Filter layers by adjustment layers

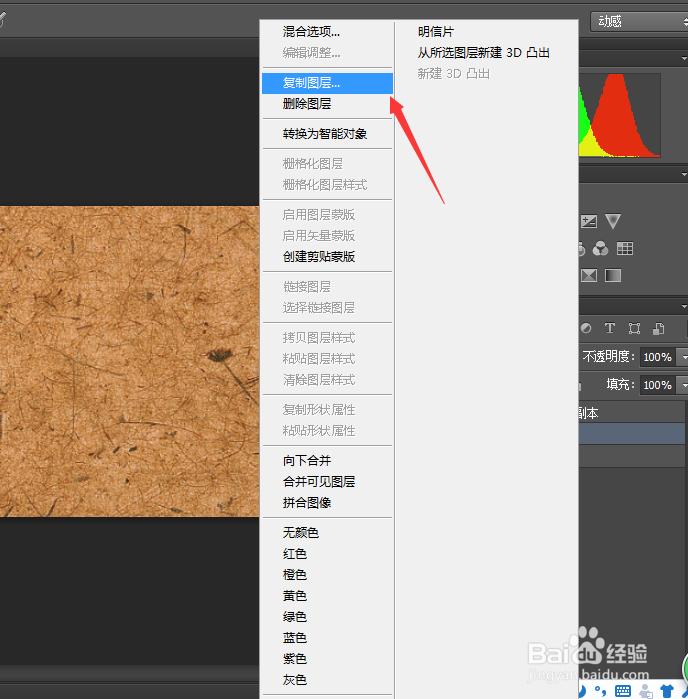click(x=586, y=329)
